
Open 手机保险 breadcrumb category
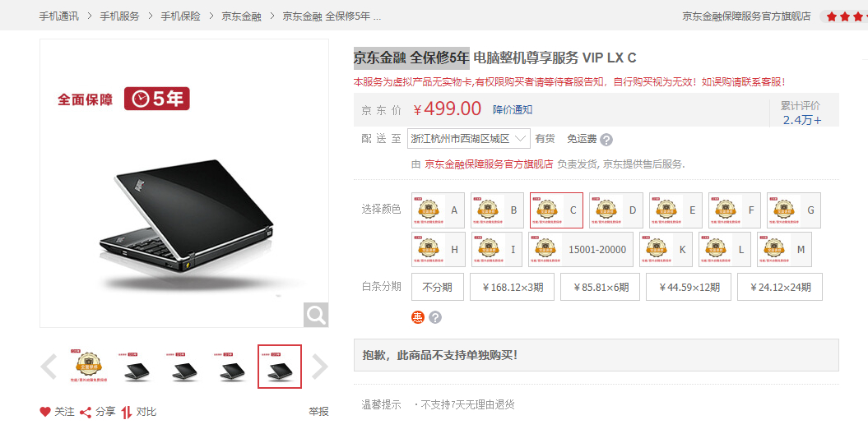[x=180, y=16]
